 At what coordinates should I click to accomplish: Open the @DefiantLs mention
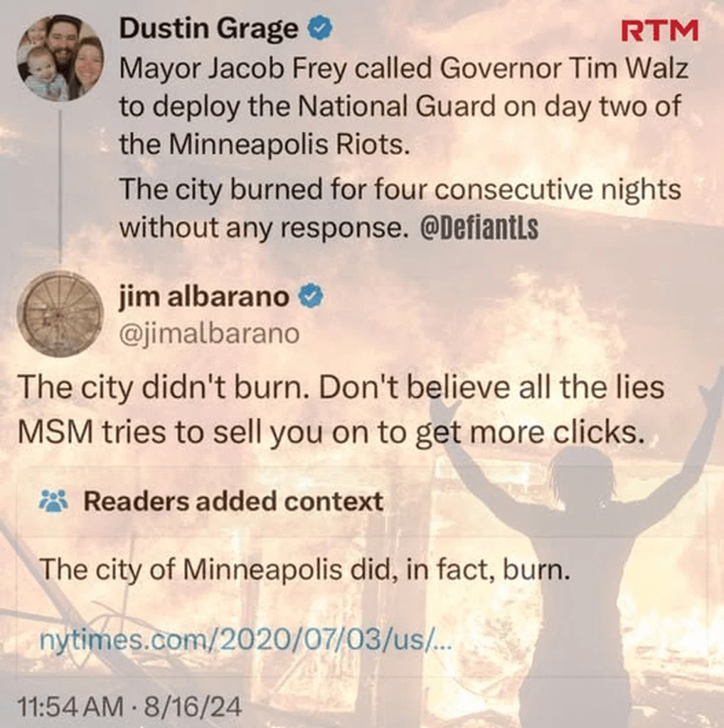pos(479,228)
